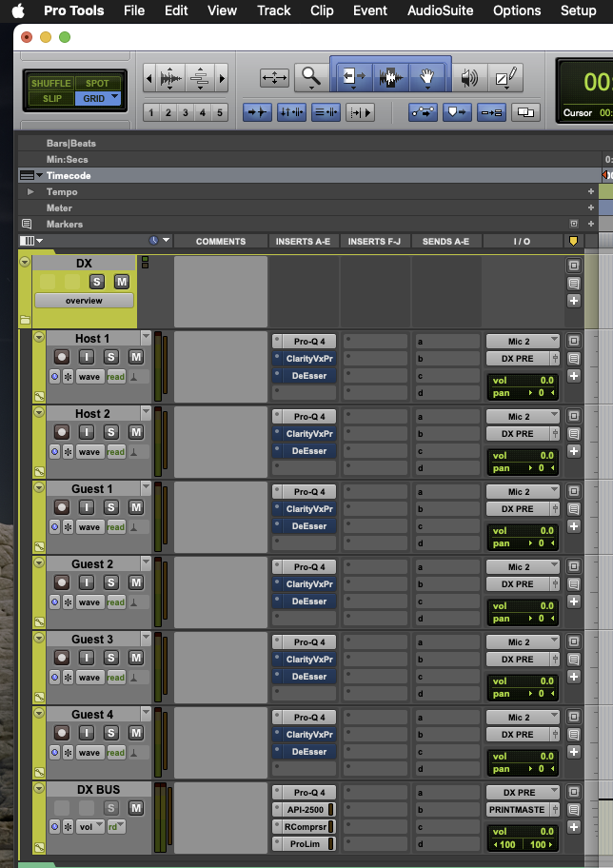Open the Options menu
The height and width of the screenshot is (868, 613).
click(x=517, y=10)
